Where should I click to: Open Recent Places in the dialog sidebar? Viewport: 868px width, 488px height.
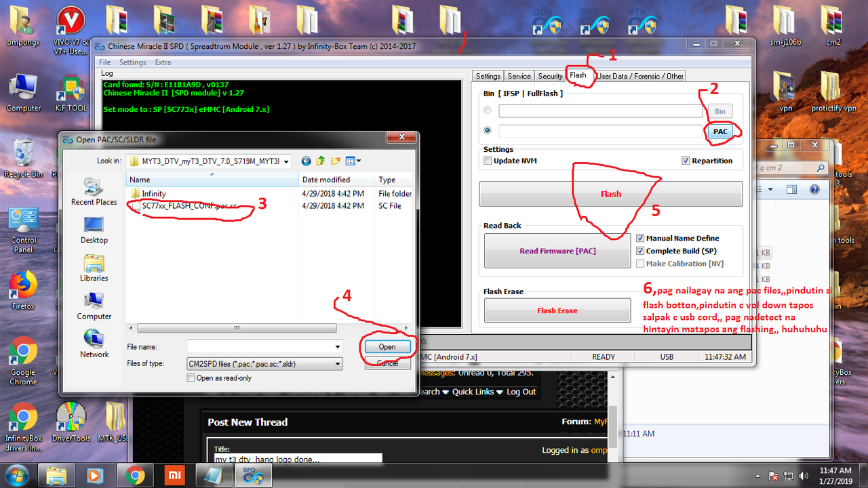pyautogui.click(x=94, y=191)
